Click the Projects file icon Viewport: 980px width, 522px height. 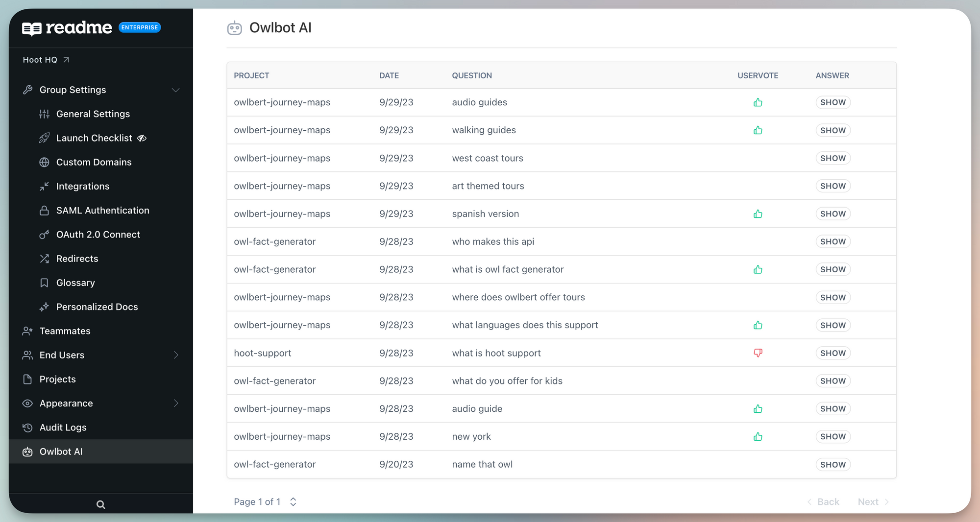coord(27,380)
